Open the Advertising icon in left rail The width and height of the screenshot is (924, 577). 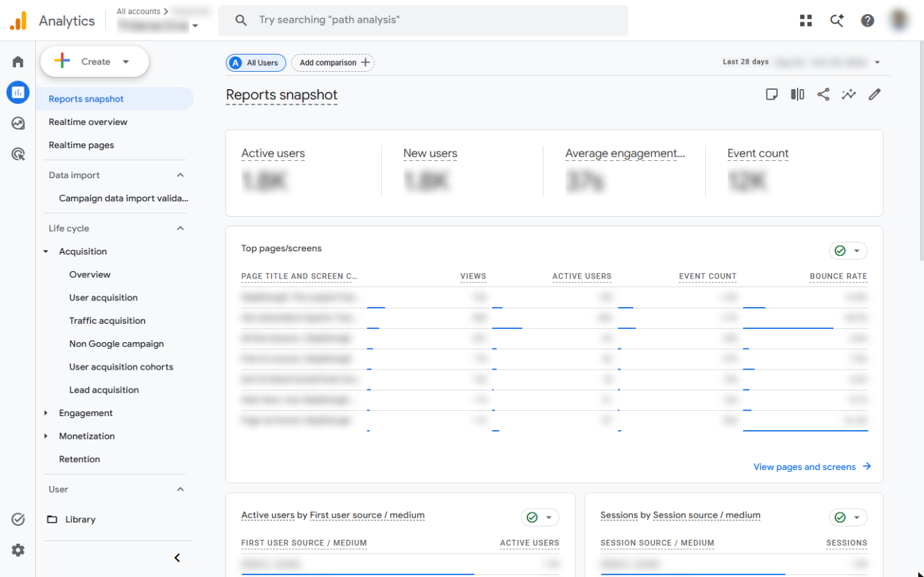pos(18,154)
